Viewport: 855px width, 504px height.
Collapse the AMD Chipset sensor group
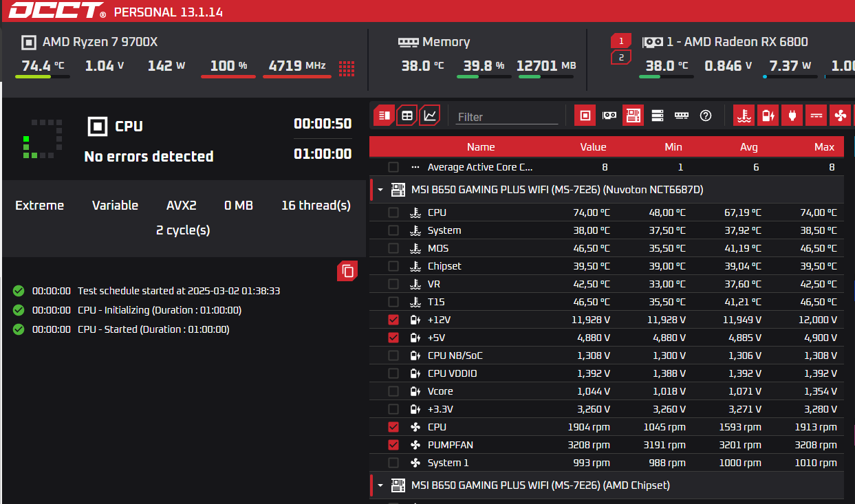[380, 485]
